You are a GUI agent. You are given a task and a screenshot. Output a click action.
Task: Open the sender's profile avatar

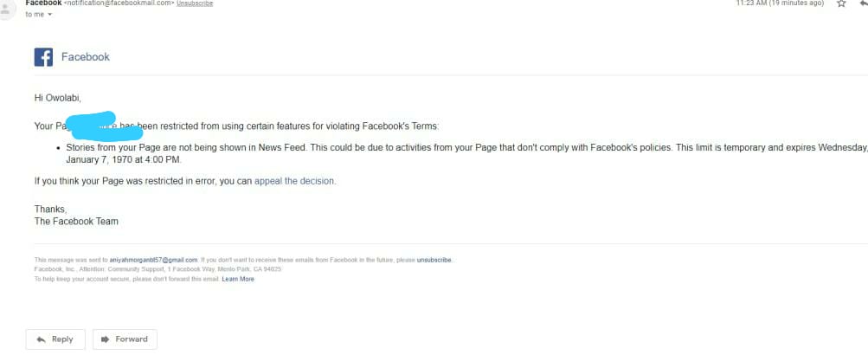pos(6,9)
